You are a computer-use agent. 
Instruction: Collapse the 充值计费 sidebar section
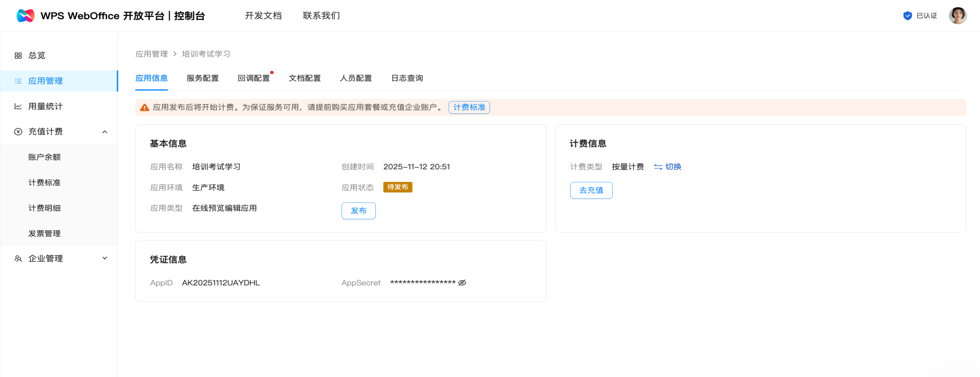coord(105,132)
